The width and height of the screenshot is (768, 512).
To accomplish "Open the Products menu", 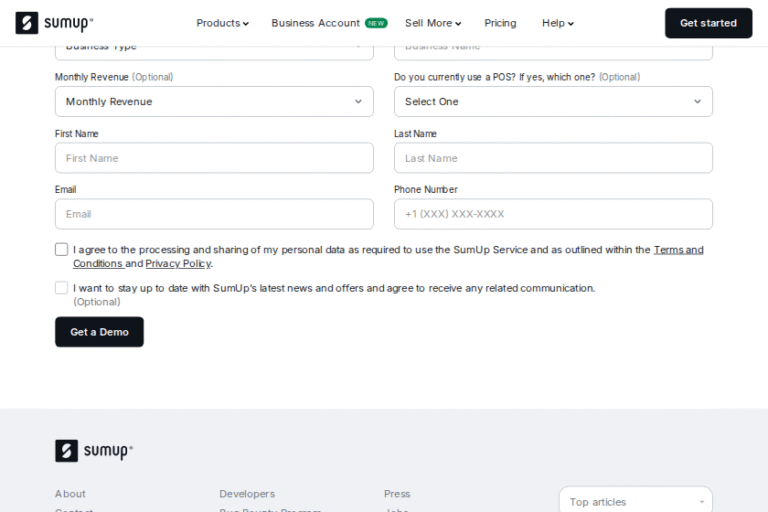I will pos(222,23).
